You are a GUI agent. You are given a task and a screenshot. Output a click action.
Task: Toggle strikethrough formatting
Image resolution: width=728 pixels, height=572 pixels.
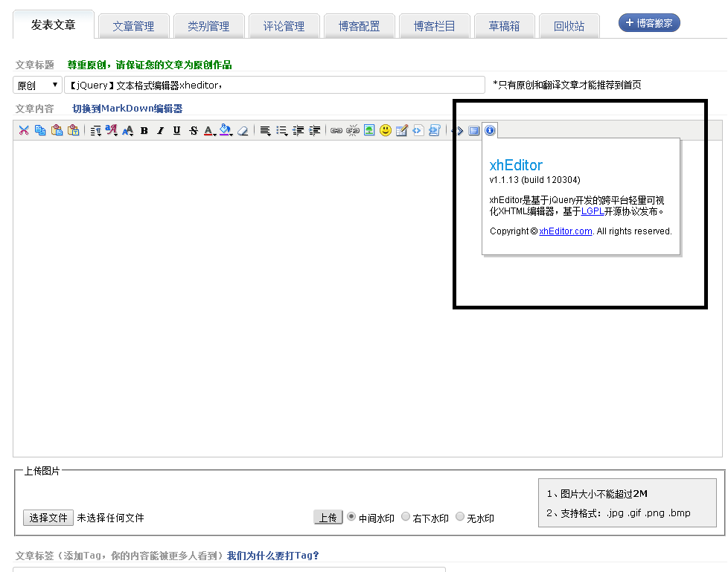coord(194,130)
